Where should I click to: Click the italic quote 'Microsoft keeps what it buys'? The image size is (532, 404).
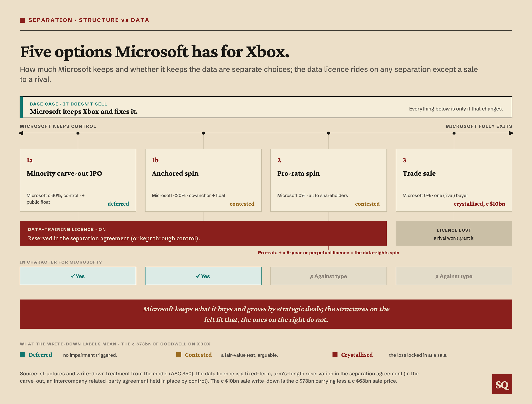266,314
